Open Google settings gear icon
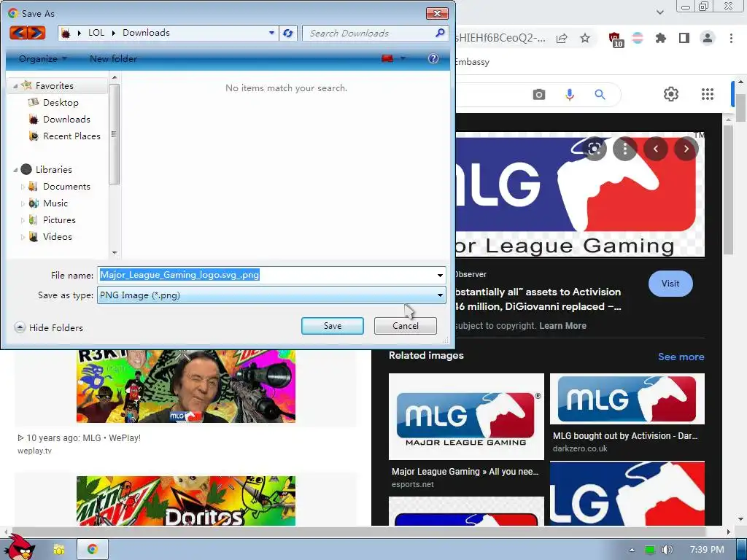The height and width of the screenshot is (560, 747). [671, 94]
